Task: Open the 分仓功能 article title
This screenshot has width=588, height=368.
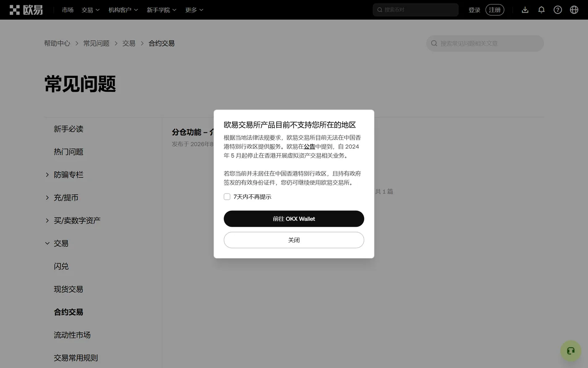Action: (193, 132)
